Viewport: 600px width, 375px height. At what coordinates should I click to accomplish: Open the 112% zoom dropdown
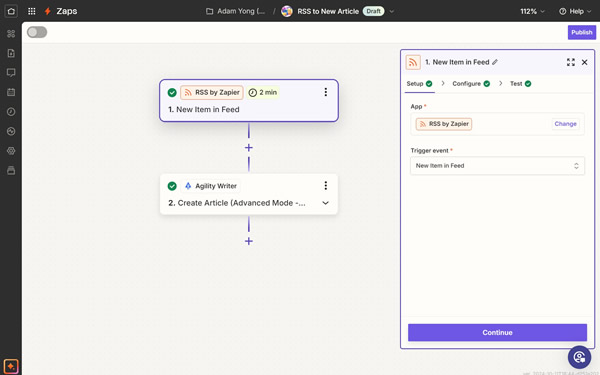(532, 11)
